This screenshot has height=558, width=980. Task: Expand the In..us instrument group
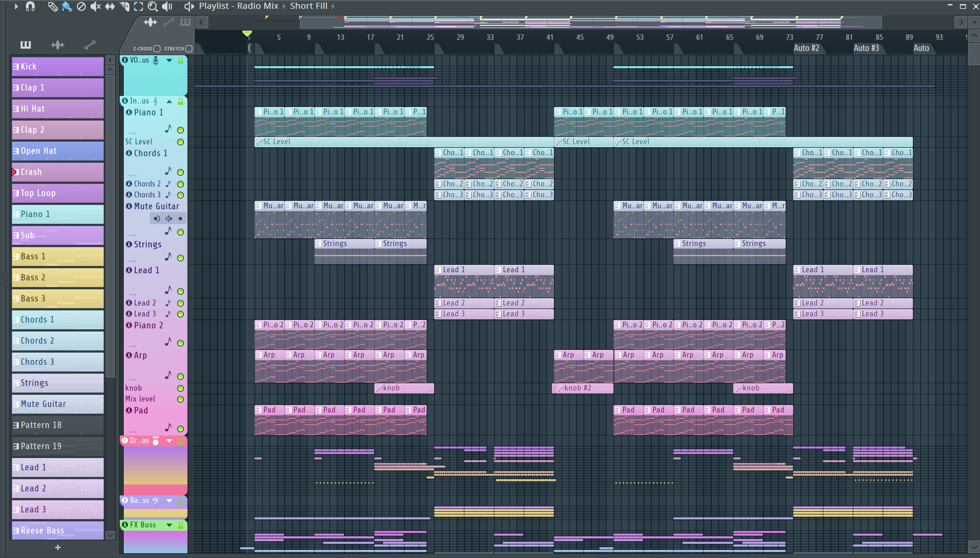click(x=169, y=101)
